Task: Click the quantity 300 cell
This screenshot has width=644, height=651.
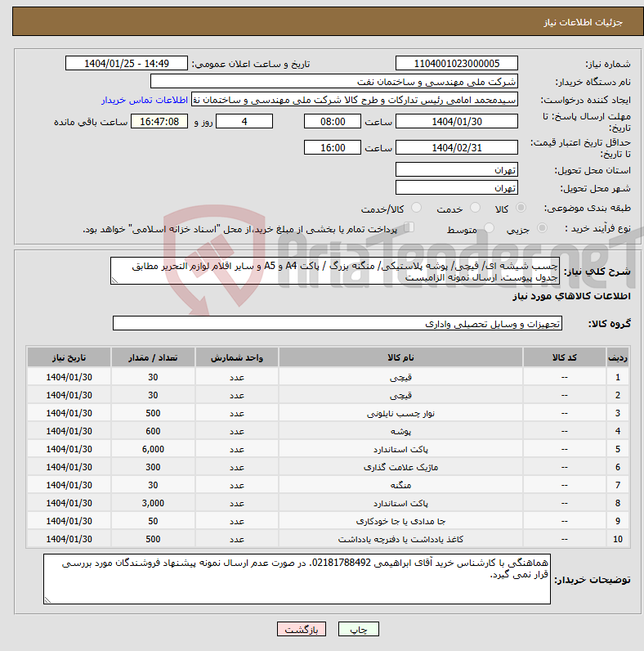Action: click(x=153, y=468)
